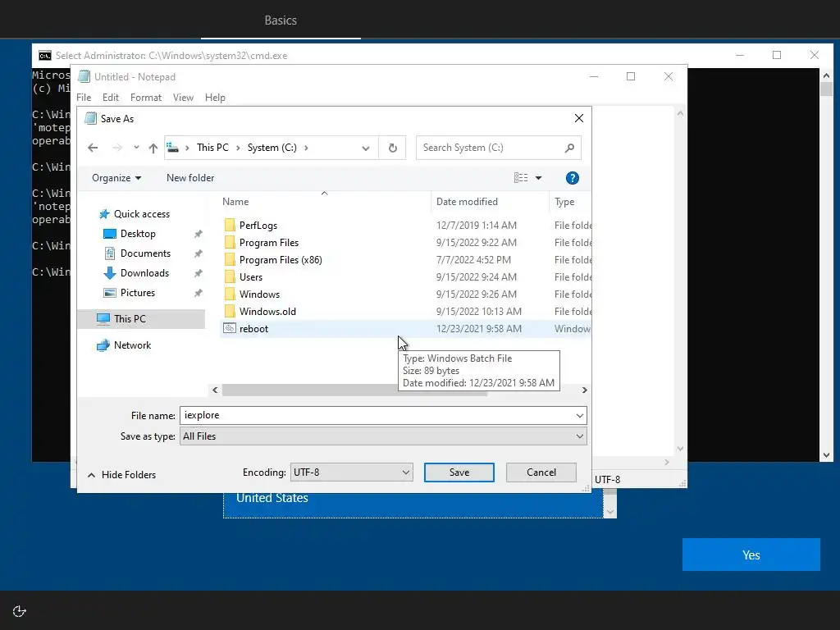Open Pictures in navigation pane
Viewport: 840px width, 630px height.
coord(138,293)
